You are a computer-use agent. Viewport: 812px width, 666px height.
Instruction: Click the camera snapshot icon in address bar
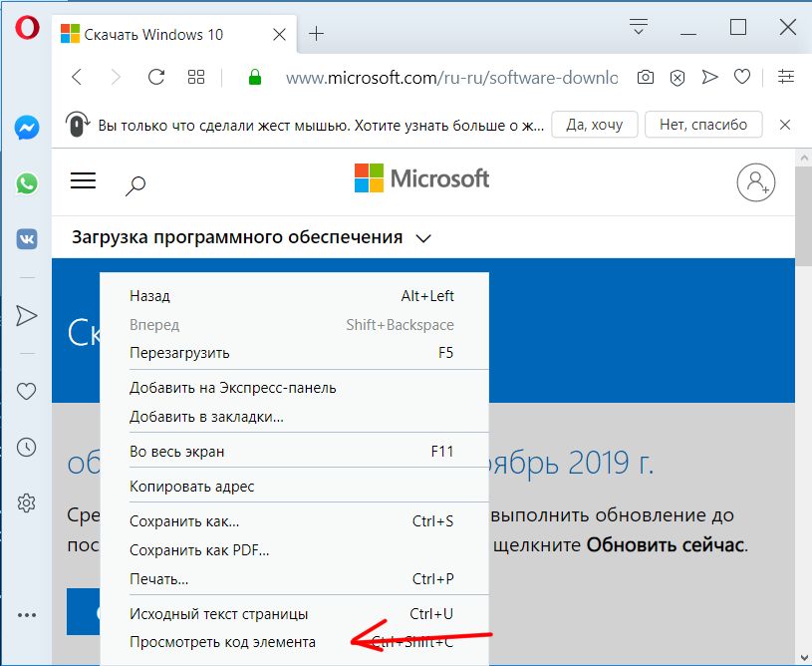coord(646,77)
